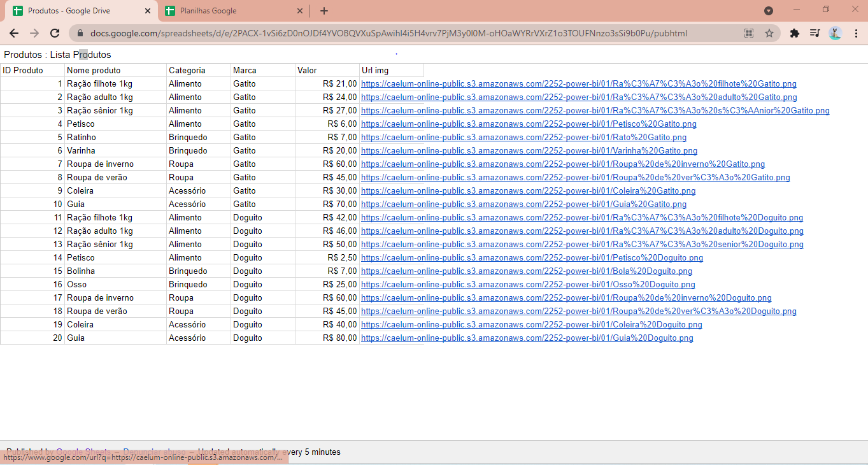Open the Coleira Doguito image link
Viewport: 868px width, 465px height.
[531, 324]
